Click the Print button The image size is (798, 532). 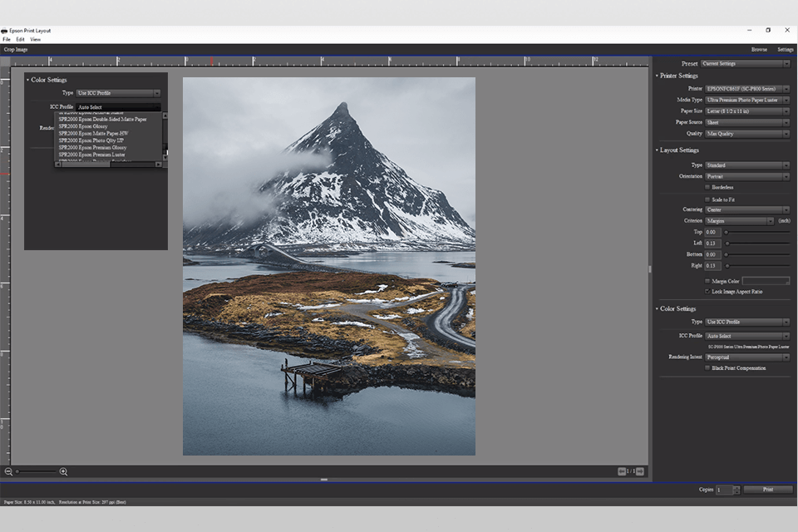tap(768, 490)
